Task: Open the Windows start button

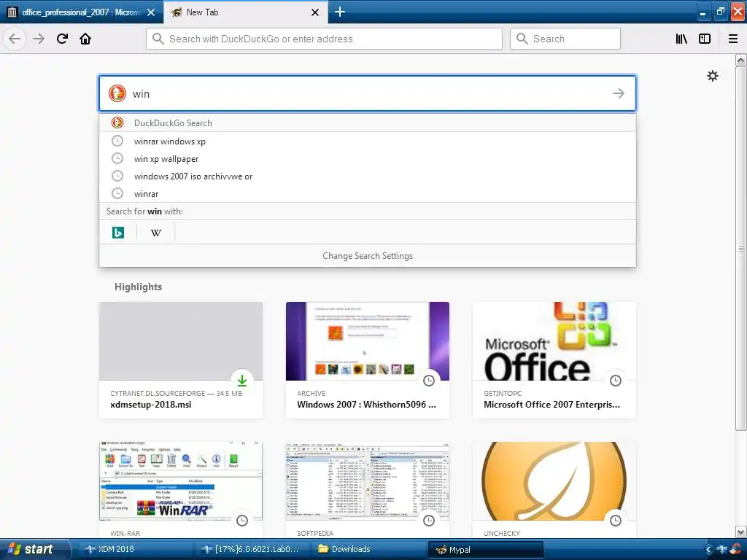Action: 35,549
